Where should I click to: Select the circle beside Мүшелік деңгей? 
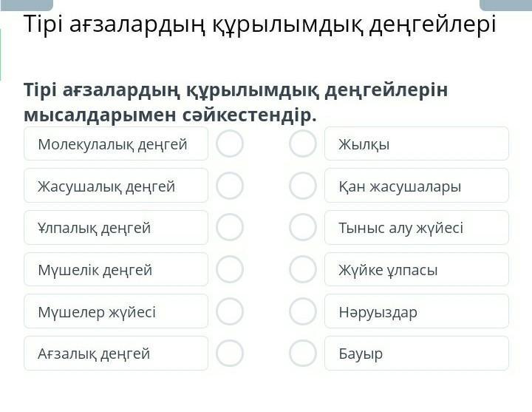230,269
